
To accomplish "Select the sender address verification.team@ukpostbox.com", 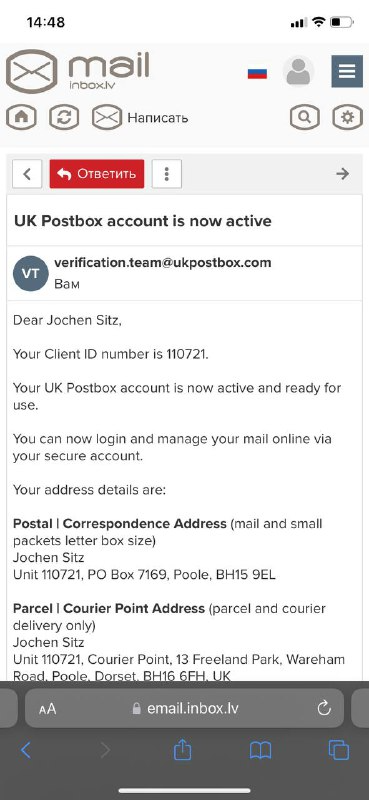I will pos(163,263).
